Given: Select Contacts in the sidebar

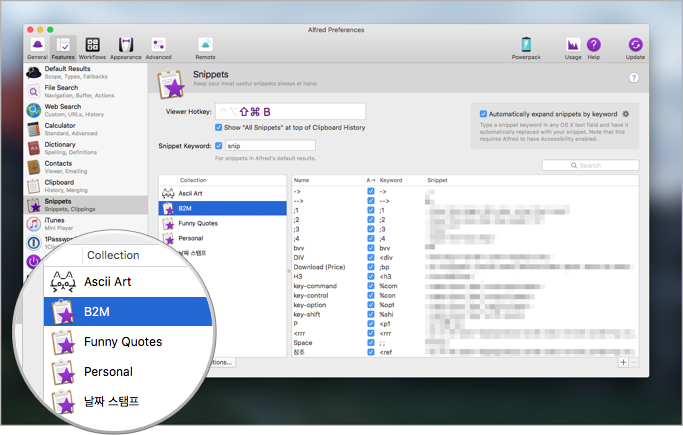Looking at the screenshot, I should [x=86, y=167].
